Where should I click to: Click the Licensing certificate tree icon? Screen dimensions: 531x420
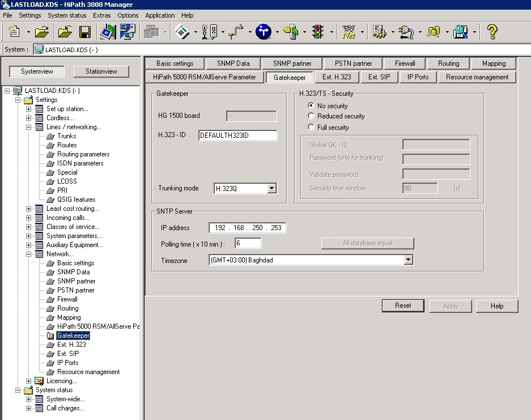[39, 381]
